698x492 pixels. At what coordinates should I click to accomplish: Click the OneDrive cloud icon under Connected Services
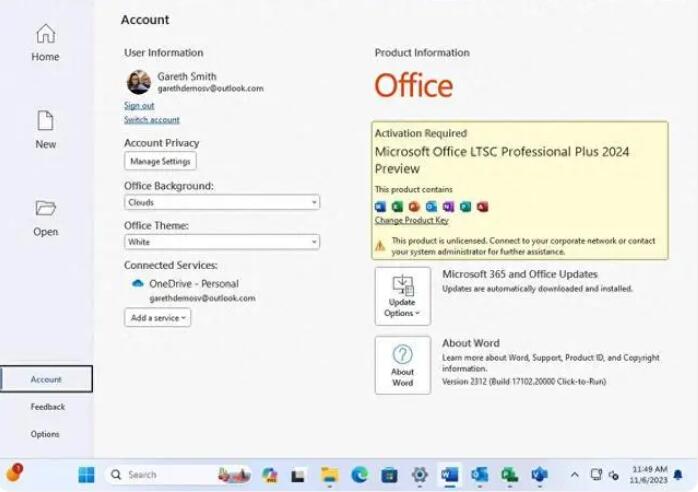tap(138, 283)
